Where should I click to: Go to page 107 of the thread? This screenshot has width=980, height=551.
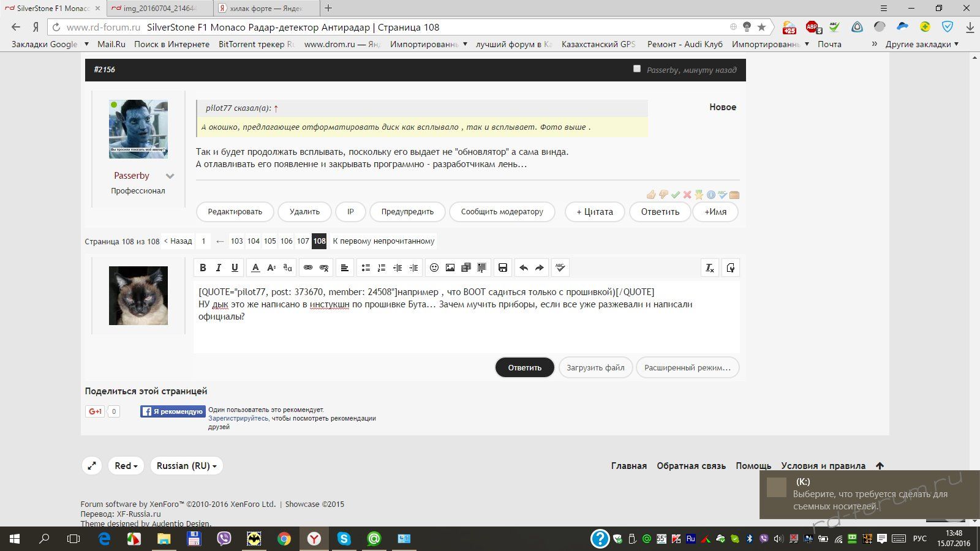[303, 241]
